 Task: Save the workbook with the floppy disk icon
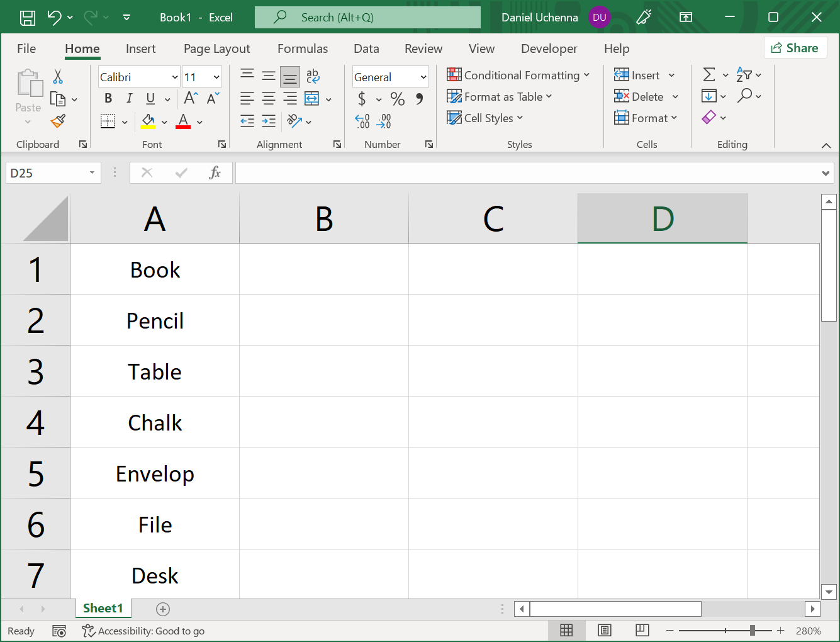tap(28, 18)
